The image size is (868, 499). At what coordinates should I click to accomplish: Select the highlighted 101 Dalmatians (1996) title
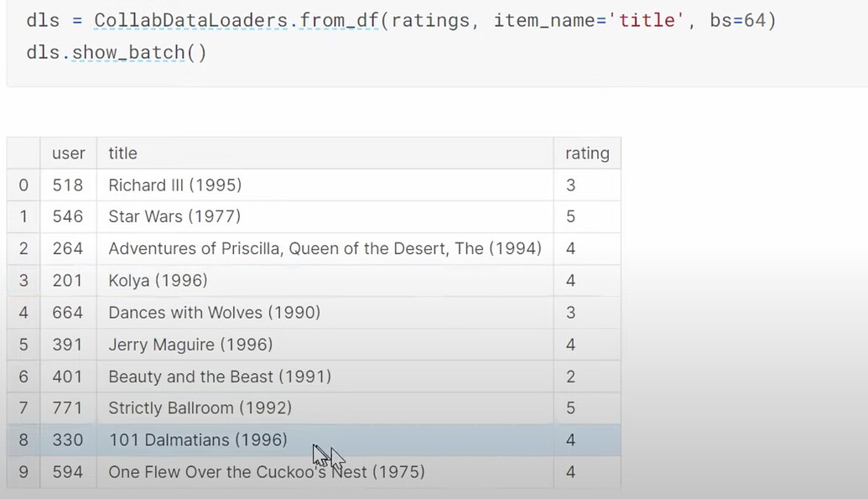tap(197, 440)
